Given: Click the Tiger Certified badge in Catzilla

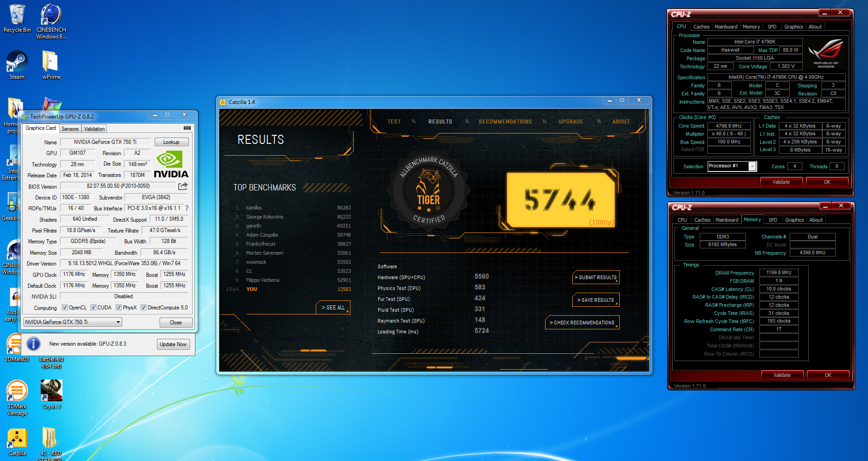Looking at the screenshot, I should (428, 192).
